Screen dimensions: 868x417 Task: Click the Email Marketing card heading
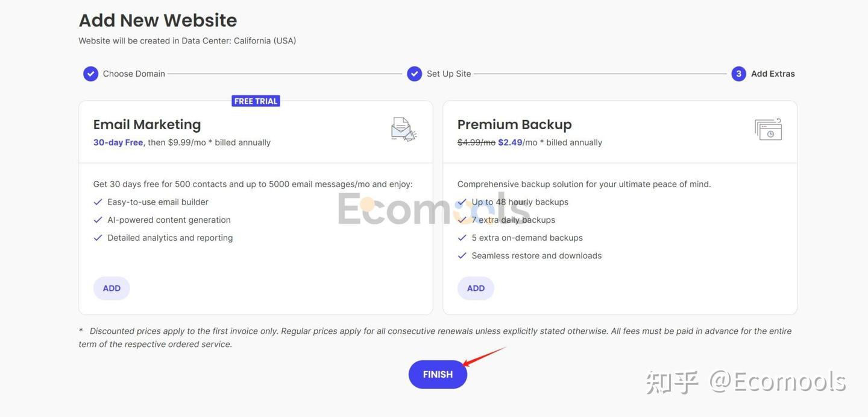(147, 124)
